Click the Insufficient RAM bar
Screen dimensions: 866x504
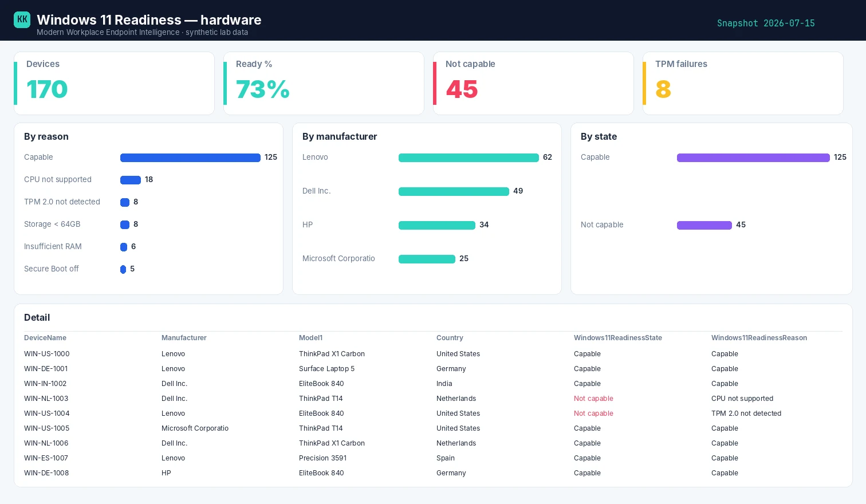124,247
